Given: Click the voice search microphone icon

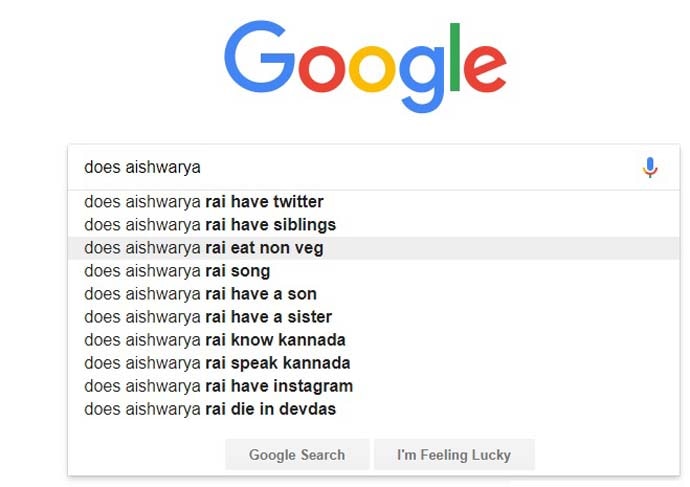Looking at the screenshot, I should tap(650, 168).
